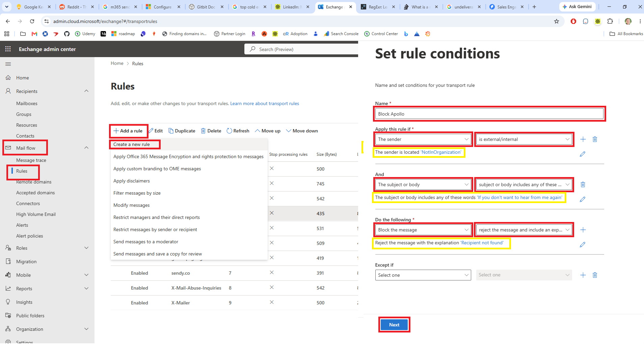This screenshot has height=346, width=644.
Task: Click Move up in rules toolbar
Action: click(268, 131)
